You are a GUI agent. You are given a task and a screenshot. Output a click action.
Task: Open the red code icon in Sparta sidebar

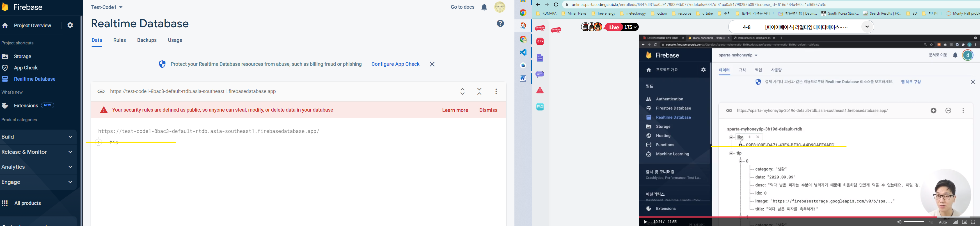point(540,42)
